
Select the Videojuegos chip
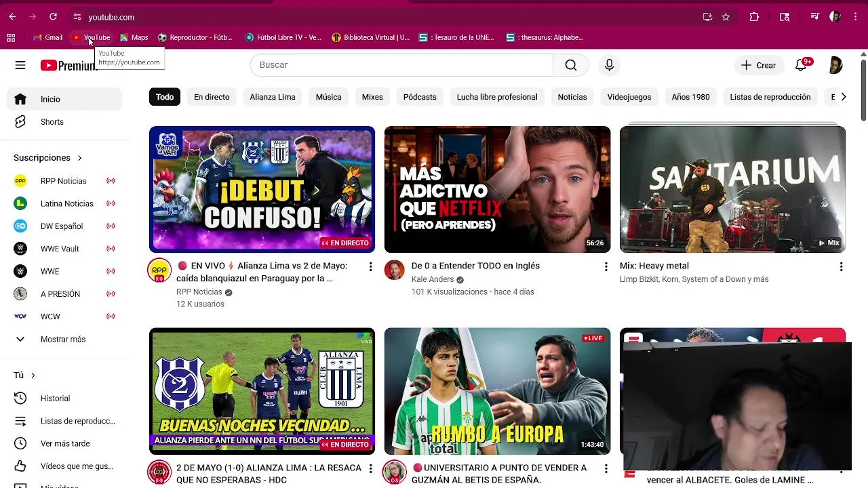(629, 97)
